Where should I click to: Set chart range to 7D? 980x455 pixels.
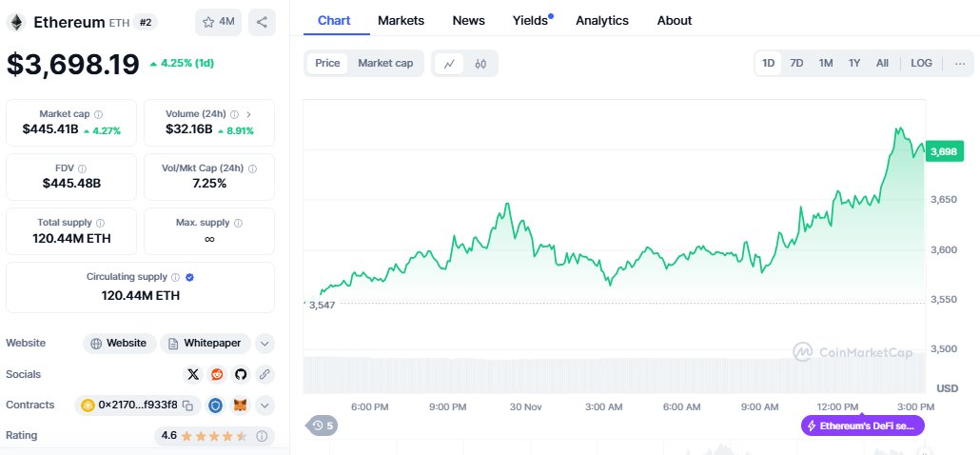(x=796, y=63)
